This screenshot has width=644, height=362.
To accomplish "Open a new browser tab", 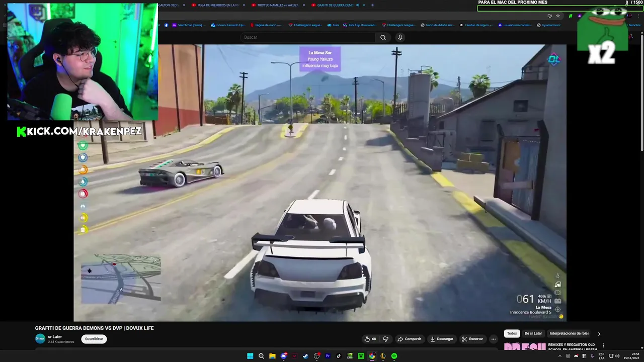I will point(372,5).
